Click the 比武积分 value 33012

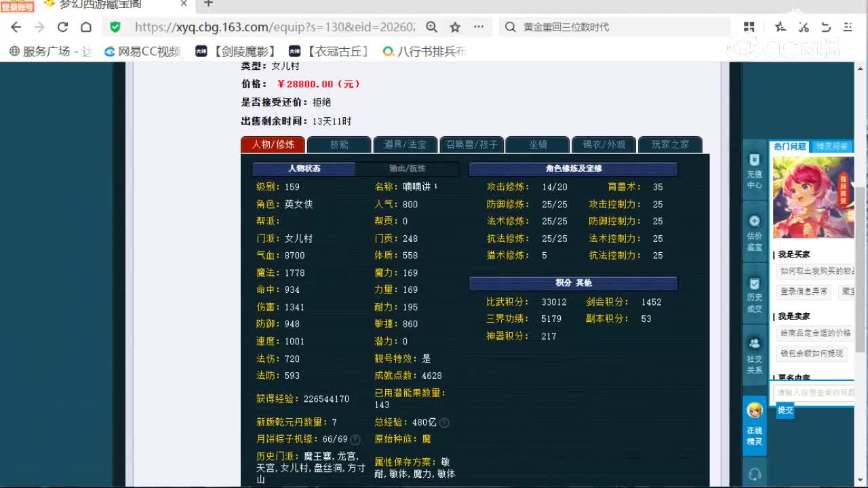pos(554,302)
